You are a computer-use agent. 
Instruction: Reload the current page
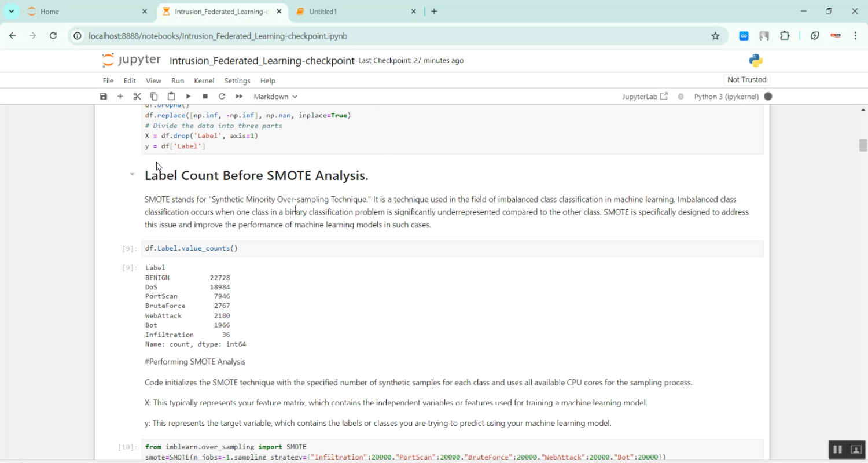53,36
